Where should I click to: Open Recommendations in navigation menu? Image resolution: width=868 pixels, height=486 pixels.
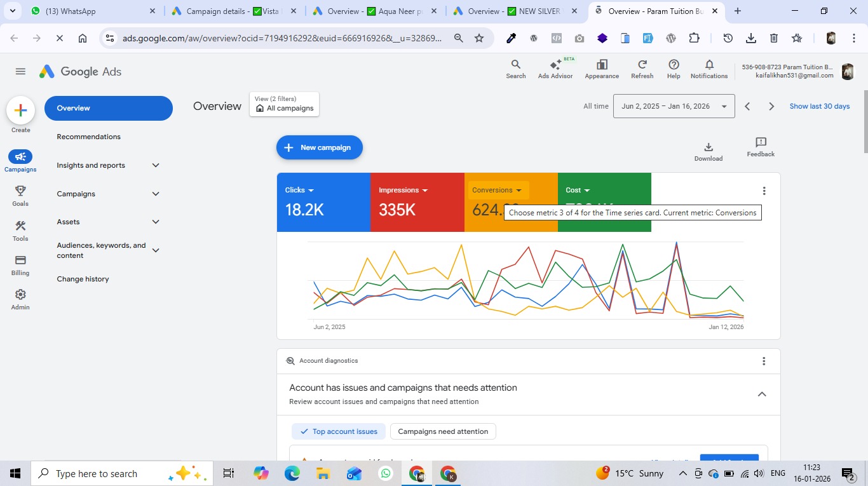88,137
